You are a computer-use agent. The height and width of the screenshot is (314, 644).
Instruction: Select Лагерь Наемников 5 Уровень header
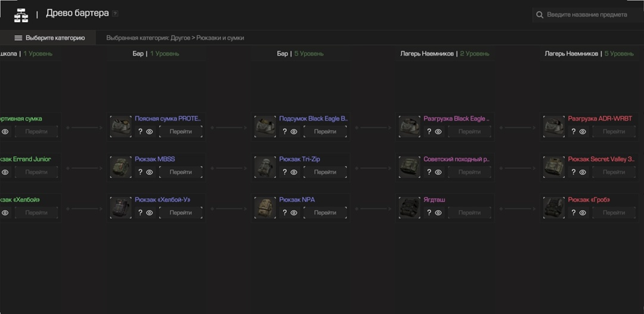tap(589, 54)
